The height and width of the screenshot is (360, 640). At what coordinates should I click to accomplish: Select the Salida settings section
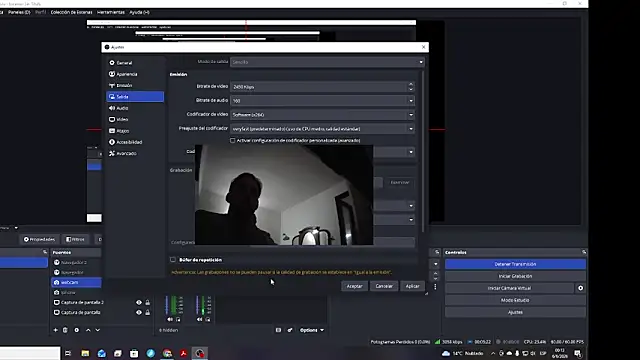tap(135, 97)
